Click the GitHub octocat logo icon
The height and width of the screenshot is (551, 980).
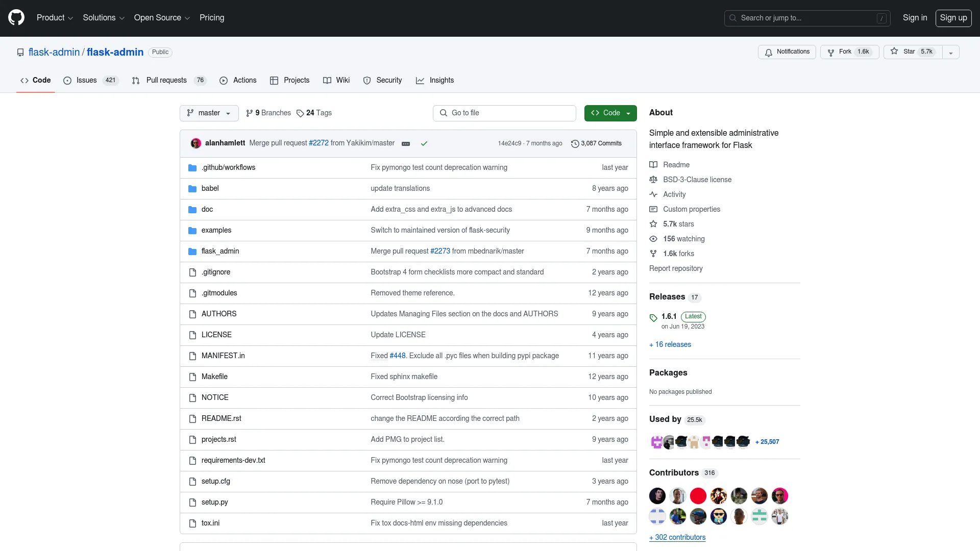click(x=16, y=18)
